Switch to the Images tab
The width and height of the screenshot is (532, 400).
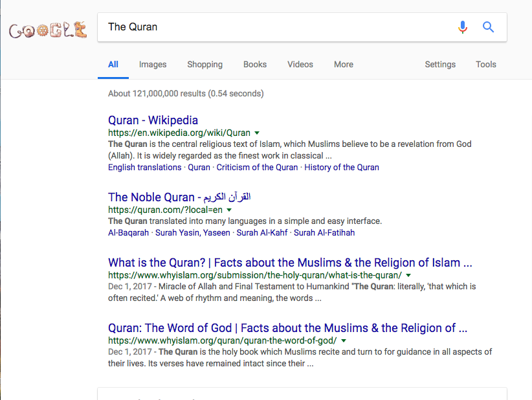(x=153, y=65)
